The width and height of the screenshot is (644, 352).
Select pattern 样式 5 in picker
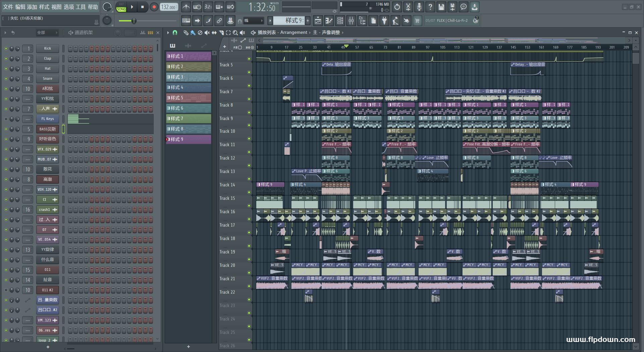(189, 98)
